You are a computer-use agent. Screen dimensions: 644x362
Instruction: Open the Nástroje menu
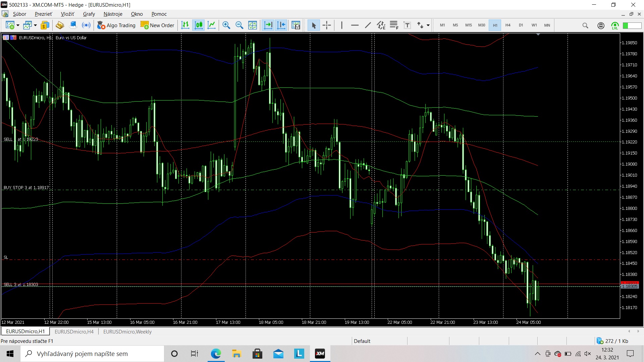point(113,14)
